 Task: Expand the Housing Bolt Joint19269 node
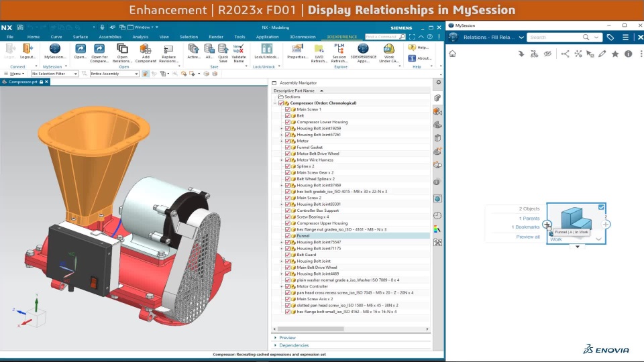(x=282, y=129)
